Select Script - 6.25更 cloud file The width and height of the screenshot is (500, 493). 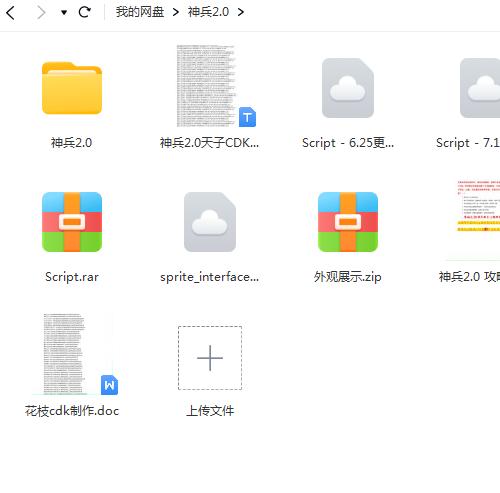[348, 88]
